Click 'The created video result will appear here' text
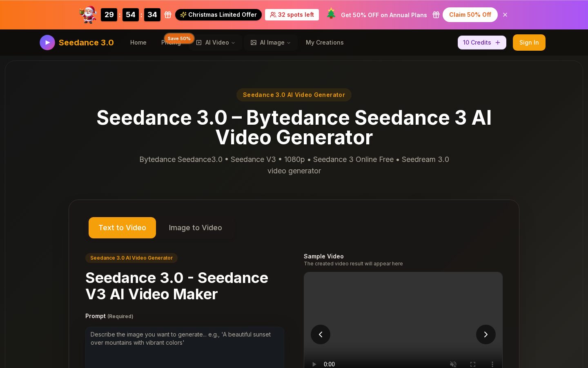 coord(353,264)
